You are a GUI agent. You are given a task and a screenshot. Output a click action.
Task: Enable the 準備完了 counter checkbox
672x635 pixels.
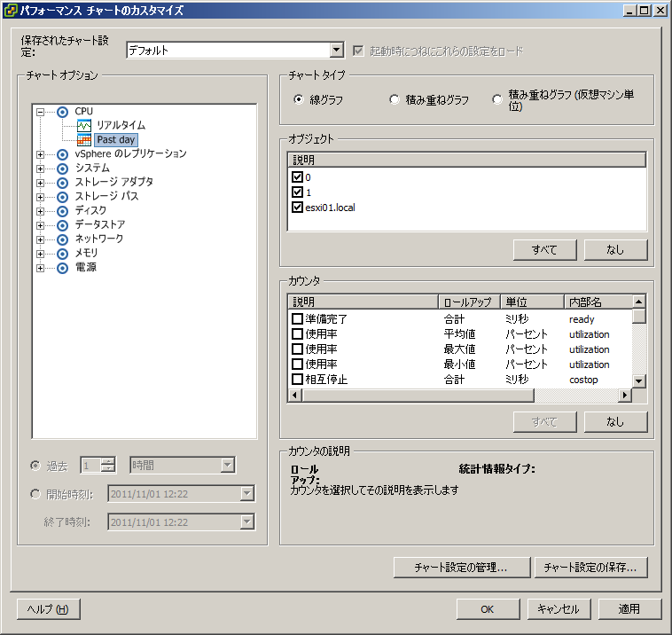tap(298, 319)
